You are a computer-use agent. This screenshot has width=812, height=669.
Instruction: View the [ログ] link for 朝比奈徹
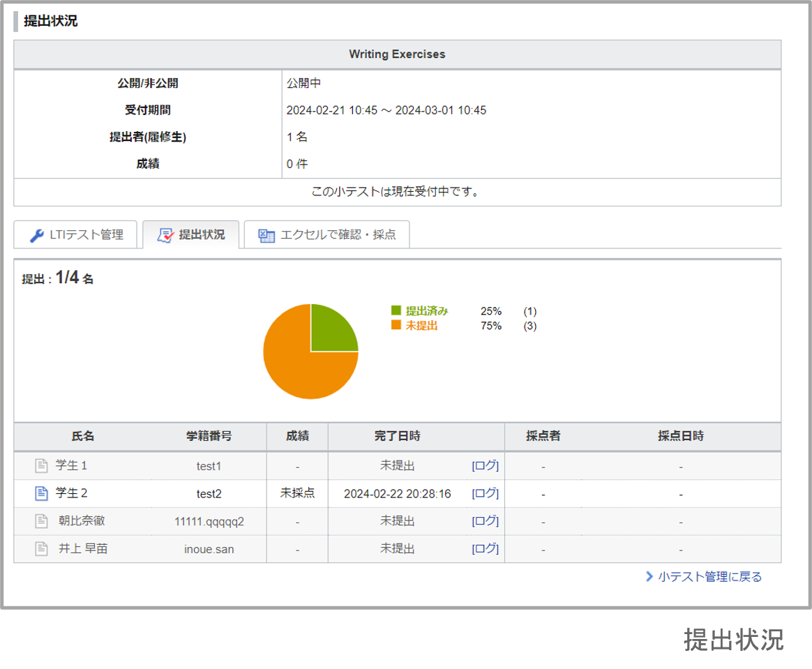486,521
